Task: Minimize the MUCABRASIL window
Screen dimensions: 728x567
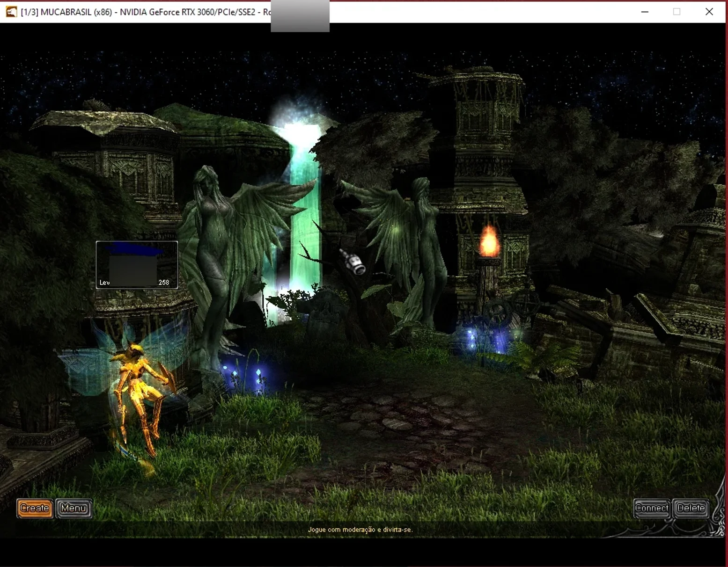Action: click(645, 12)
